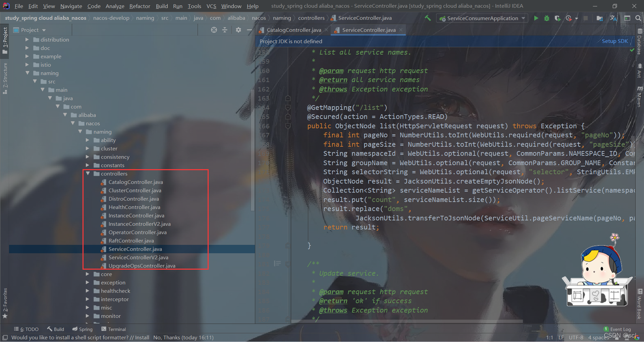Close the CatalogController.java tab
644x342 pixels.
tap(327, 30)
